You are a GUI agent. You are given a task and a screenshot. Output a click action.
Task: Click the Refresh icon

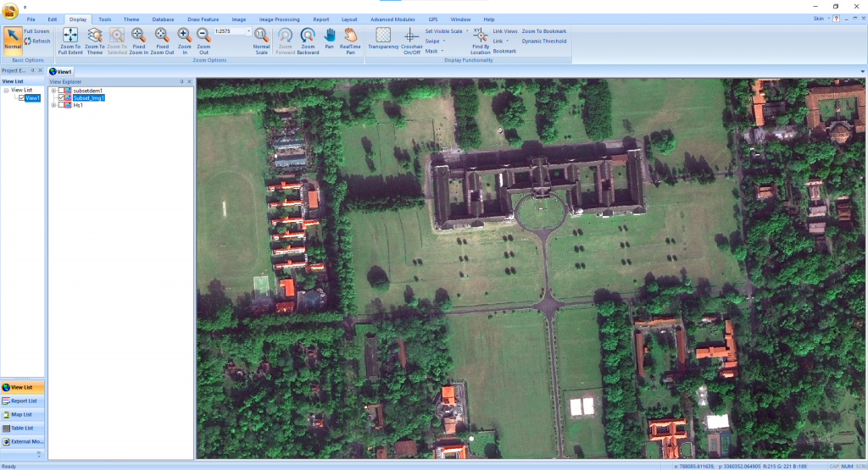pos(28,41)
